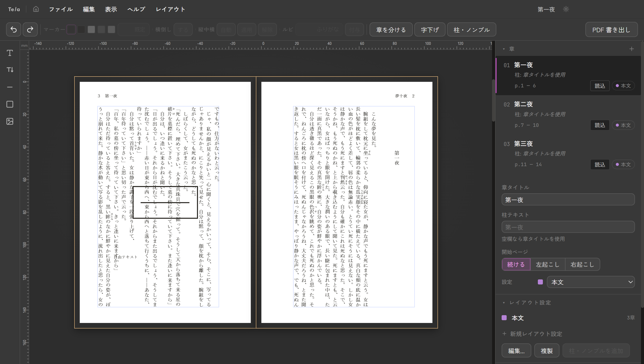Open the 設定 本文 dropdown
644x364 pixels.
tap(591, 282)
